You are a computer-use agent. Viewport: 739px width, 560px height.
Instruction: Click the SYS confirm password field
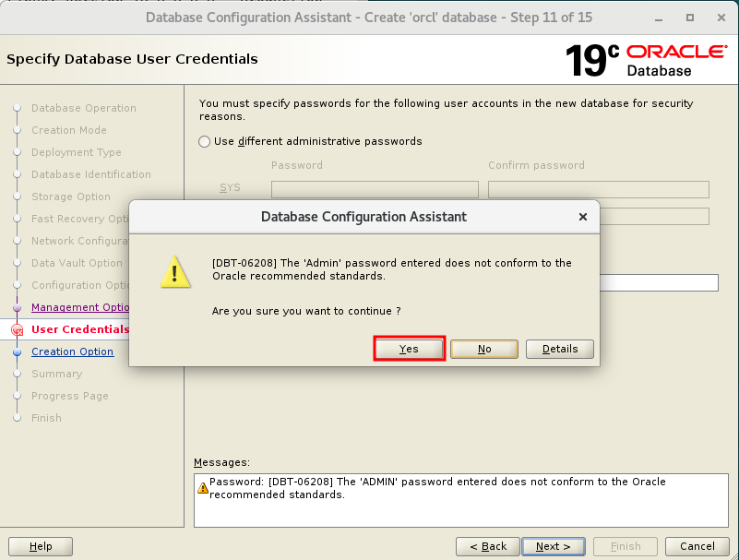[599, 189]
